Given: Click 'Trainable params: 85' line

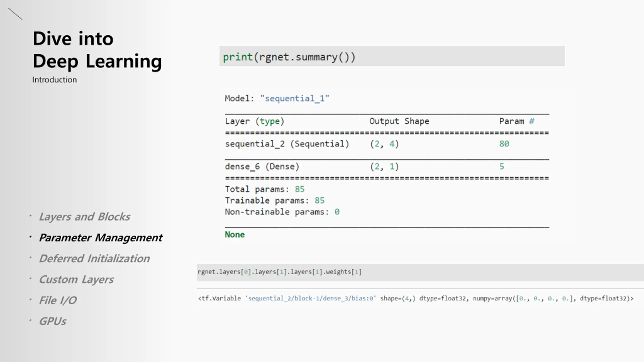Looking at the screenshot, I should 275,200.
